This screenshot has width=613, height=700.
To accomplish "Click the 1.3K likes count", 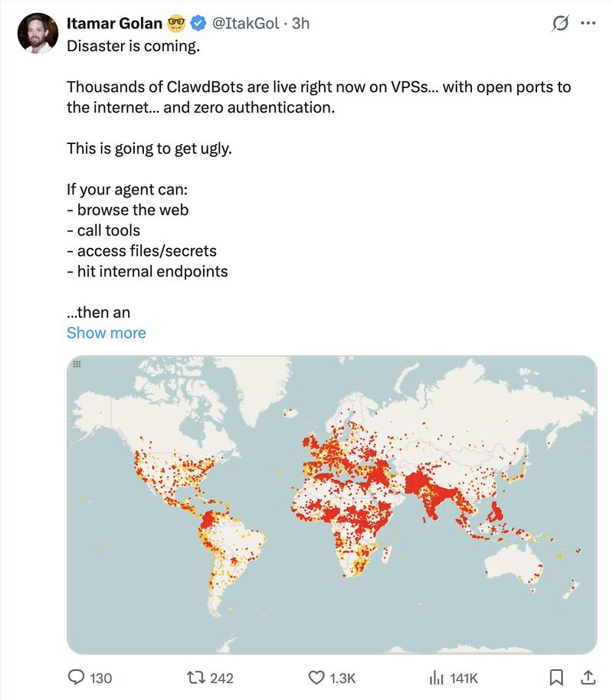I will [x=342, y=678].
